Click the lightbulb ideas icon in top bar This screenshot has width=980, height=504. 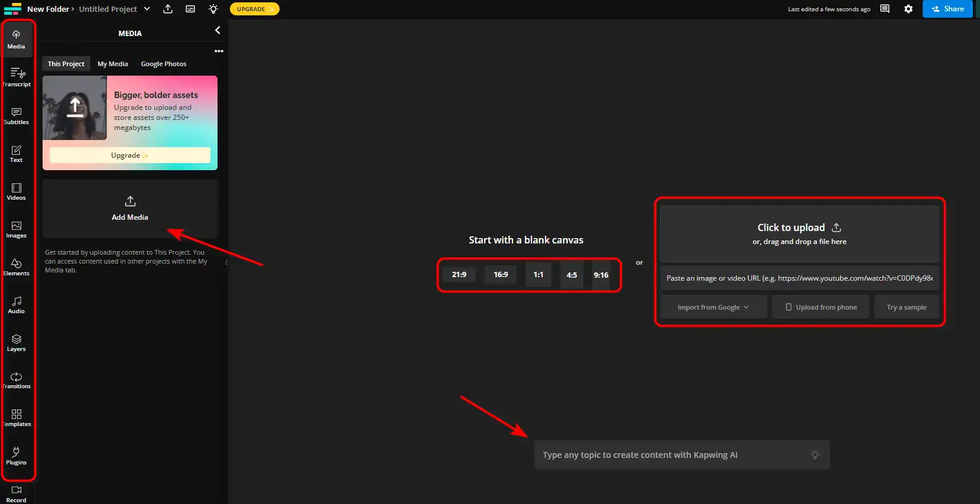coord(213,9)
